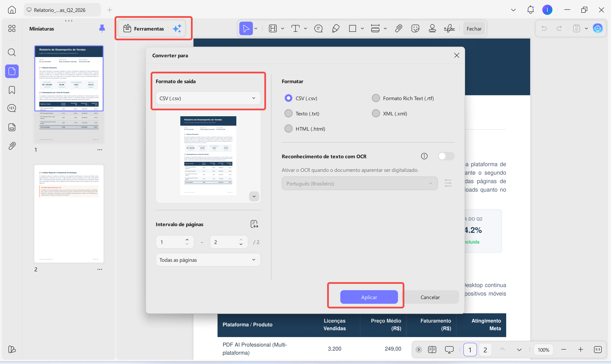Select the rectangle shape tool

(352, 28)
